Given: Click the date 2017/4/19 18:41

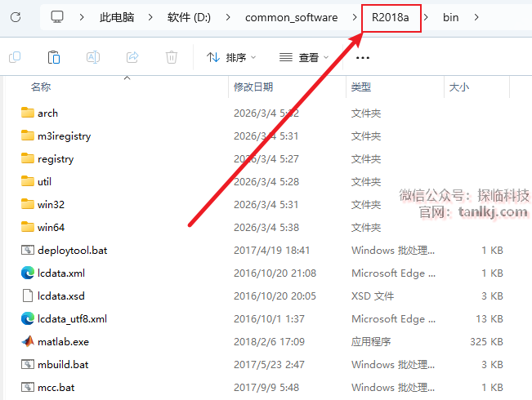Looking at the screenshot, I should [x=272, y=251].
